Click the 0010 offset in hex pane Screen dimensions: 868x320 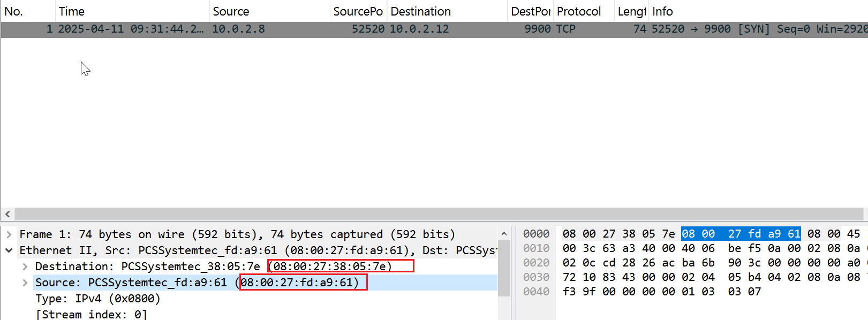click(x=536, y=248)
